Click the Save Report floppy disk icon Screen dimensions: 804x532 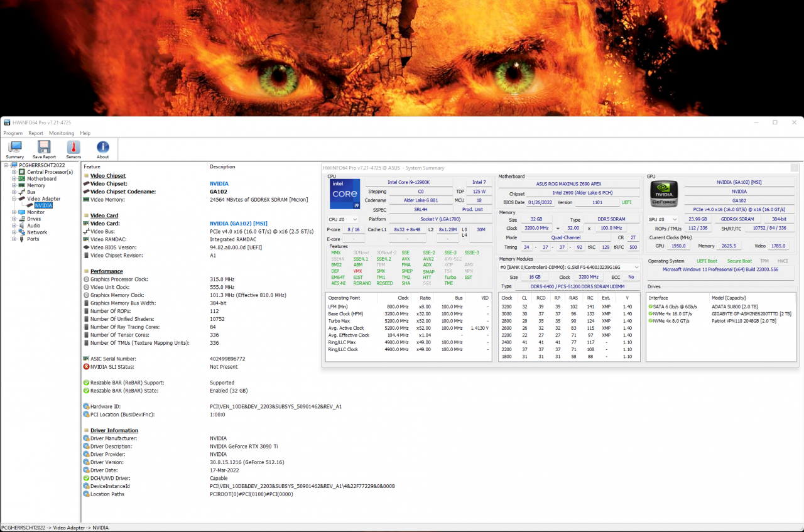click(44, 147)
